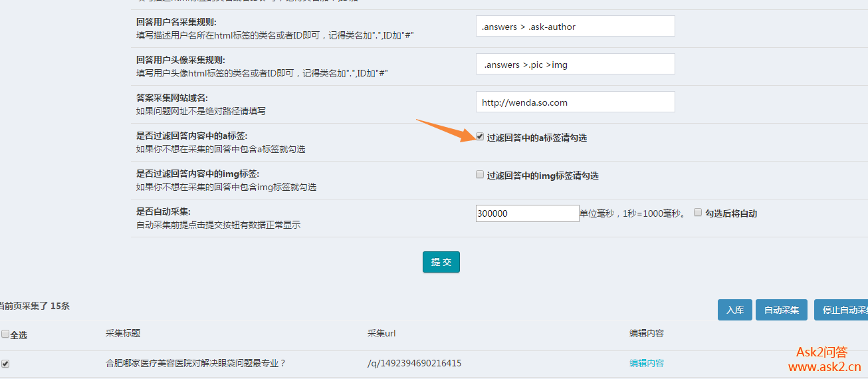868x379 pixels.
Task: Click the answer avatar rule input field
Action: tap(575, 64)
